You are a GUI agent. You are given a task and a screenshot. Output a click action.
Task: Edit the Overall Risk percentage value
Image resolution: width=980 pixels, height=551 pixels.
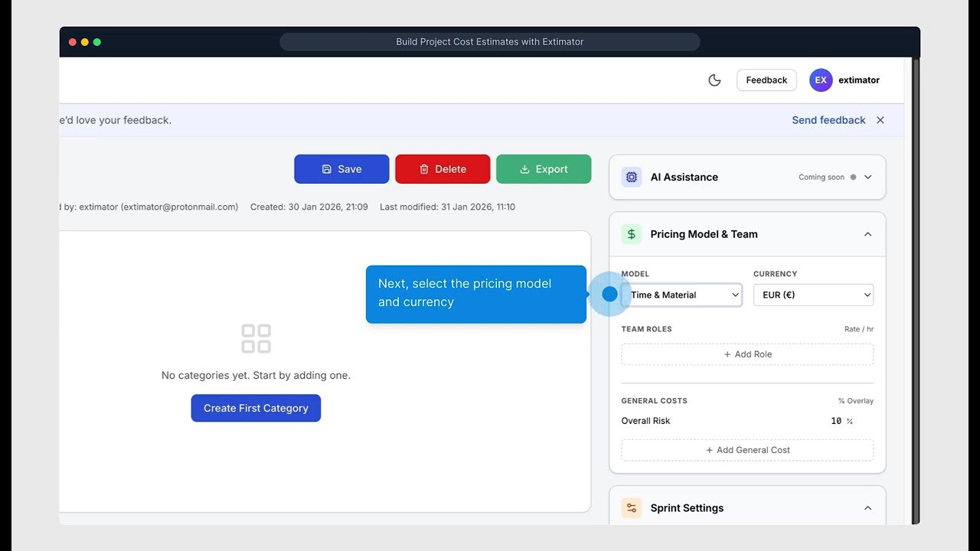click(x=836, y=421)
